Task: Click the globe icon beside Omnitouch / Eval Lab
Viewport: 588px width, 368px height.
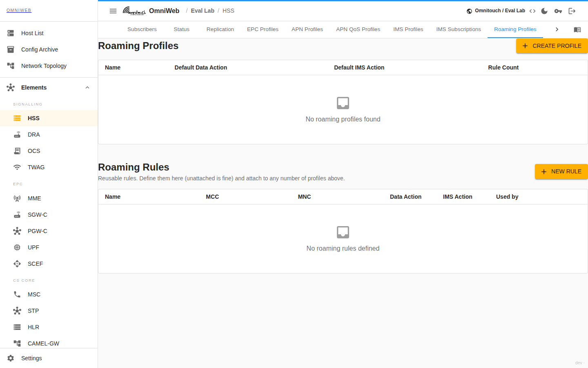Action: (470, 11)
